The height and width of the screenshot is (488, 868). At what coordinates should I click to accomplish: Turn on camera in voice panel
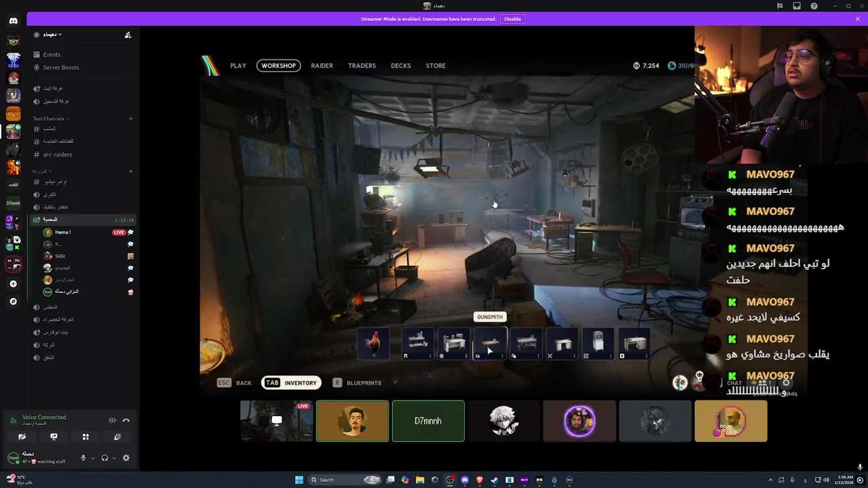(x=22, y=437)
